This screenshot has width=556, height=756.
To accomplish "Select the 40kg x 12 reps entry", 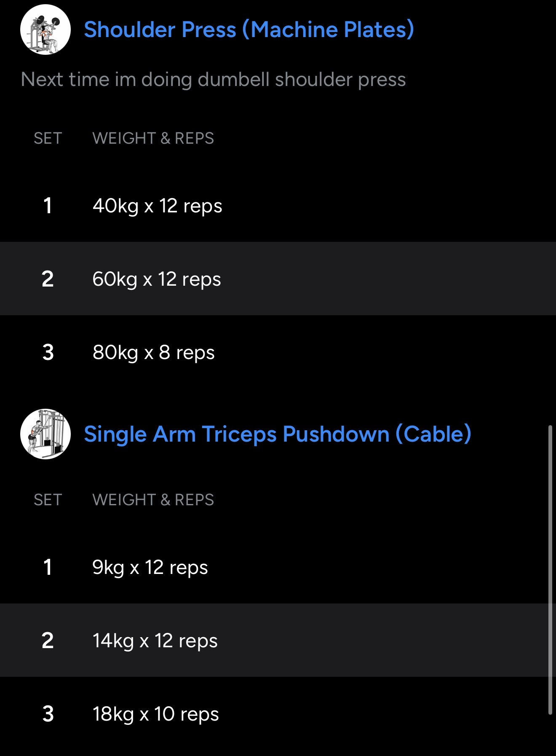I will coord(157,206).
